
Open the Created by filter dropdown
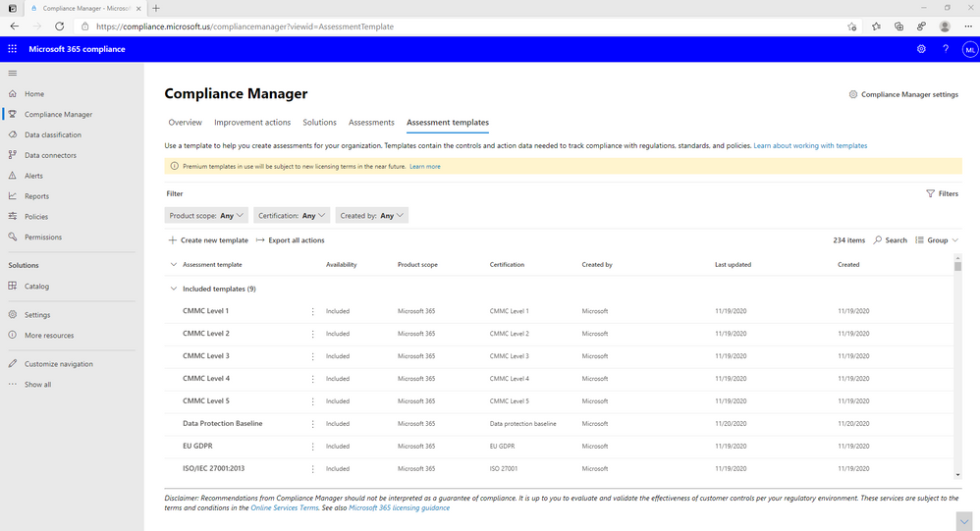pyautogui.click(x=372, y=216)
